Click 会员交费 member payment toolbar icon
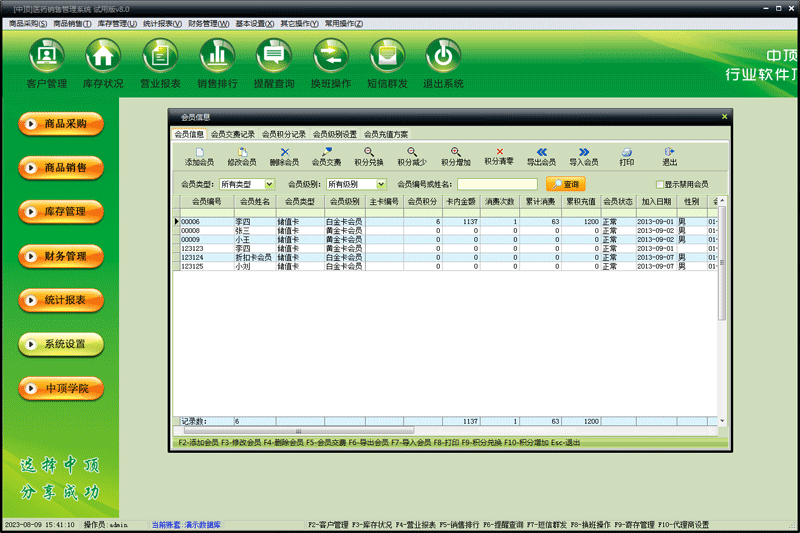 coord(327,157)
